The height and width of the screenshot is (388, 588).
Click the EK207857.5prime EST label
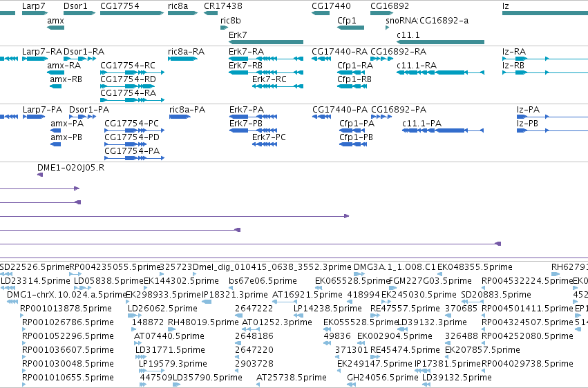(x=482, y=350)
